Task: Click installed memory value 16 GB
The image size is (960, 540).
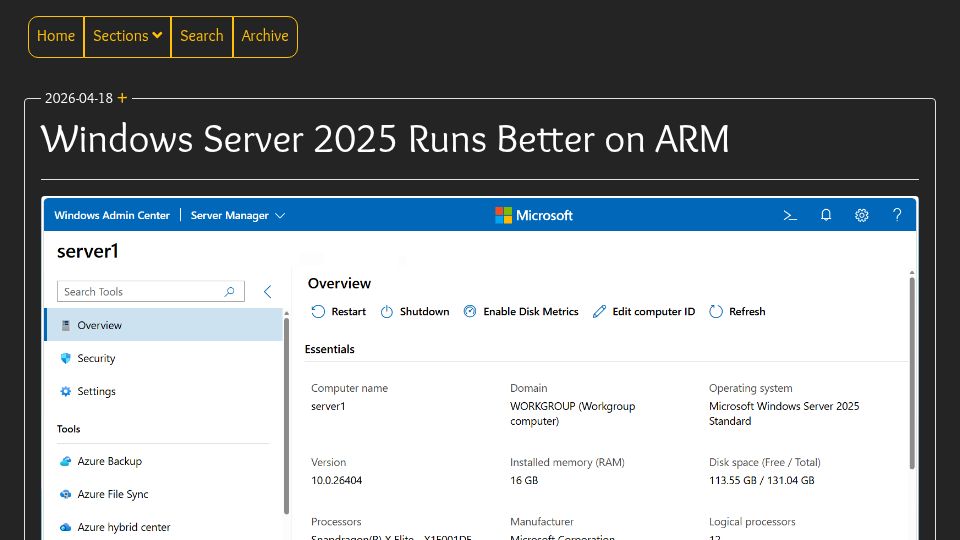Action: point(524,481)
